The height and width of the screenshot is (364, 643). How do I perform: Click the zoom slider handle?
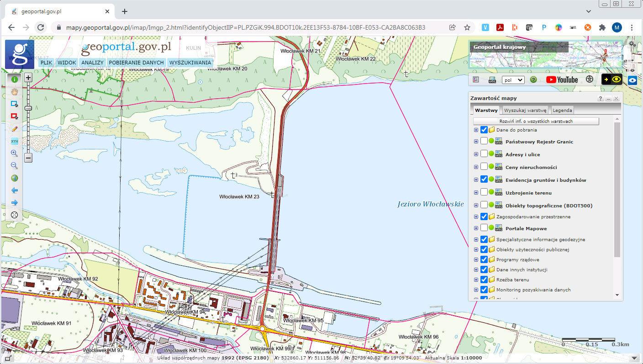pyautogui.click(x=28, y=108)
